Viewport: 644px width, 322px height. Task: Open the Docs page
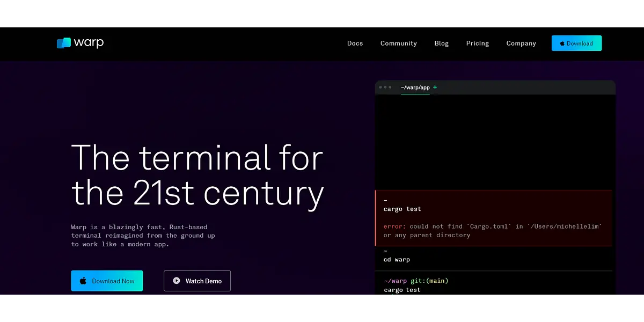(x=355, y=43)
